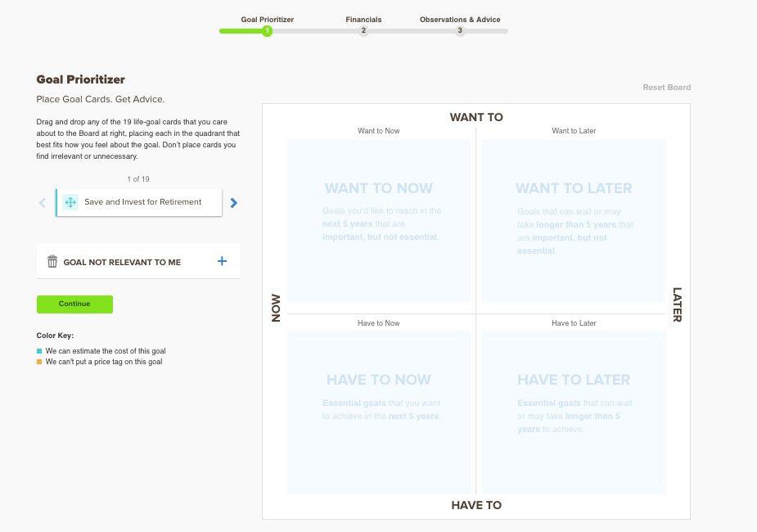Click the orange color key swatch

39,362
